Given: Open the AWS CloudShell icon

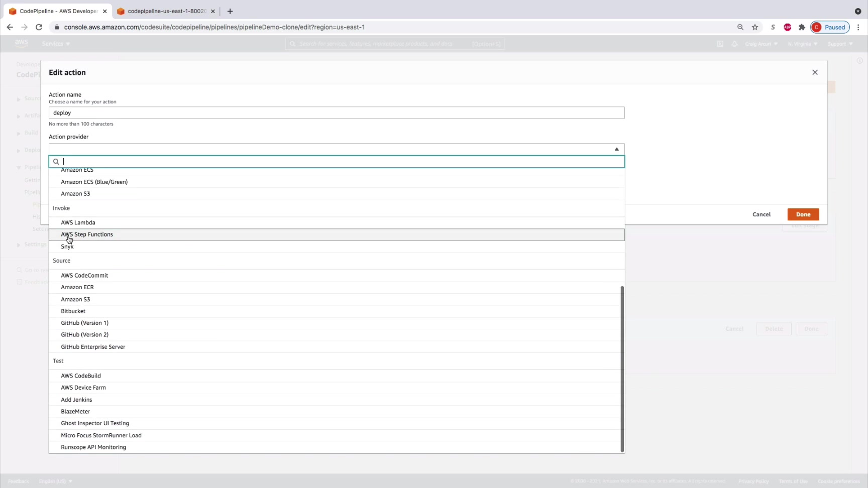Looking at the screenshot, I should [720, 44].
